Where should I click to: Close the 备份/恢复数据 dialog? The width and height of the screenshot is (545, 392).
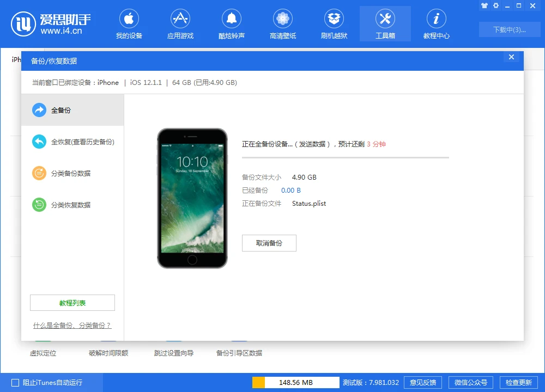coord(511,57)
